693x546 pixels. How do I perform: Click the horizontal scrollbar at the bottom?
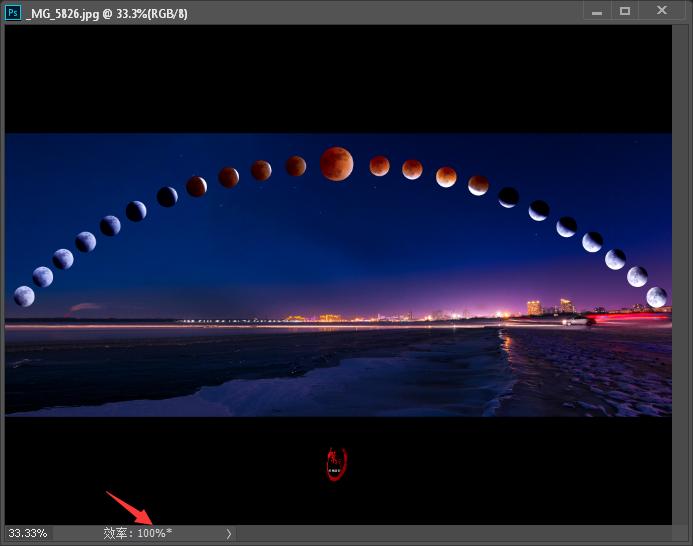click(450, 534)
